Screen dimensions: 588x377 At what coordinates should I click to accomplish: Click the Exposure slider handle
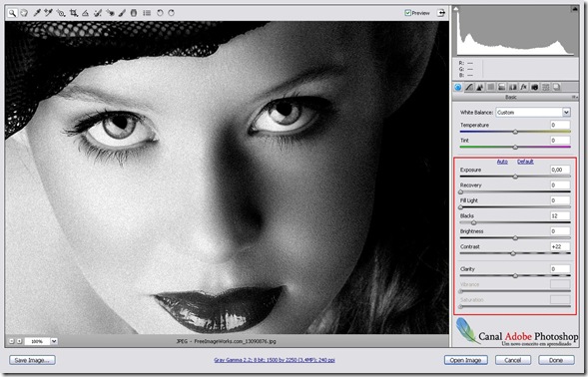click(x=515, y=177)
